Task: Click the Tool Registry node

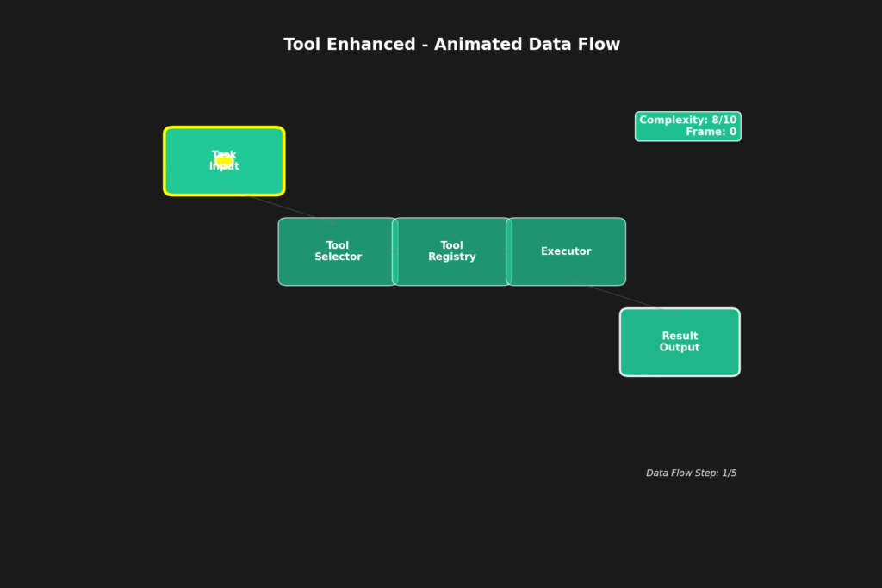Action: coord(451,251)
